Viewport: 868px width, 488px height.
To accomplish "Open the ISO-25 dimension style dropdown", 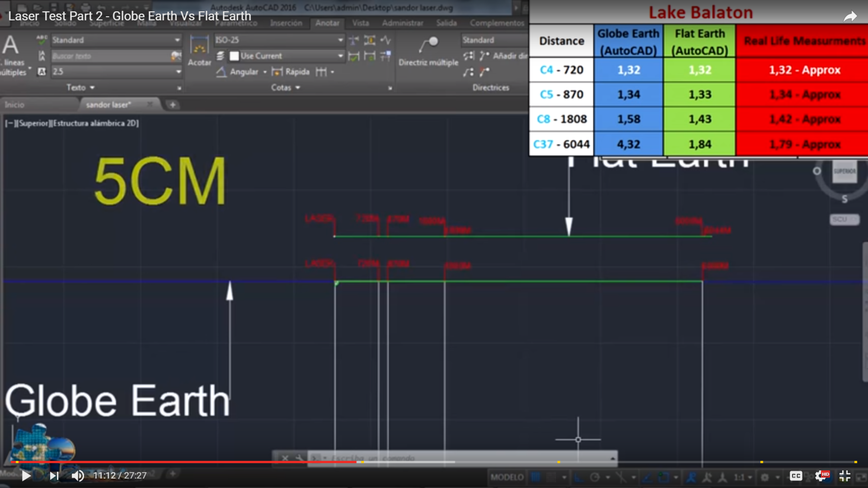I will click(x=340, y=40).
